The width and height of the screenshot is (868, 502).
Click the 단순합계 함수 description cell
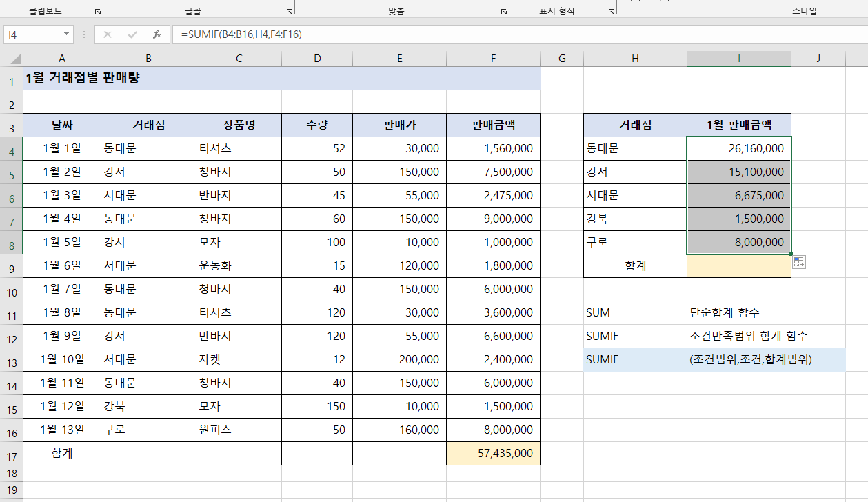[x=738, y=313]
